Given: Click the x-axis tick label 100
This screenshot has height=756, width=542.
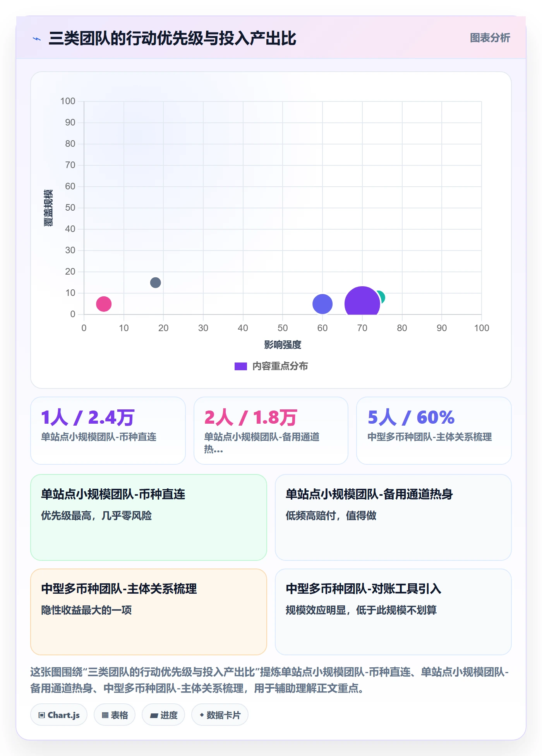Looking at the screenshot, I should pyautogui.click(x=482, y=328).
